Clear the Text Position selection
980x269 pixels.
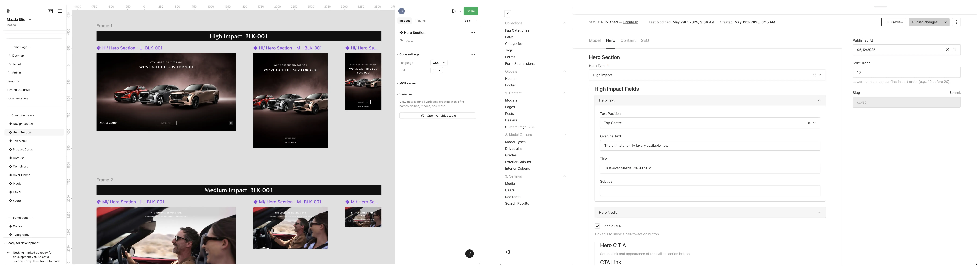tap(809, 123)
